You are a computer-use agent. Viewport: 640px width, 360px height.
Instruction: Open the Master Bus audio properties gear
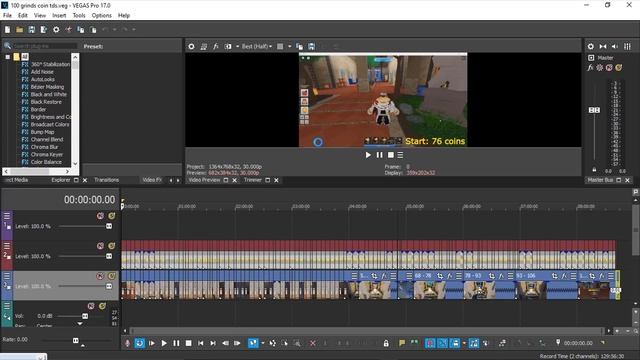click(x=591, y=47)
